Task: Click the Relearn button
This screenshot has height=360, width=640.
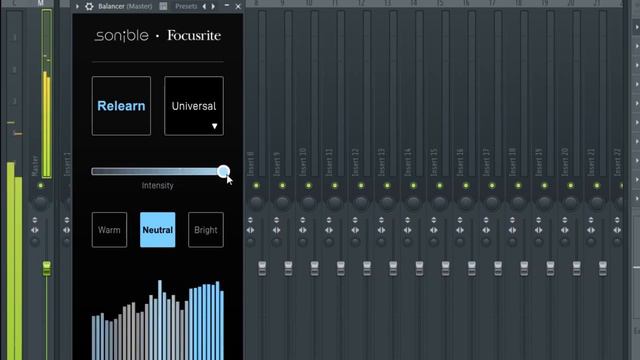Action: click(x=121, y=106)
